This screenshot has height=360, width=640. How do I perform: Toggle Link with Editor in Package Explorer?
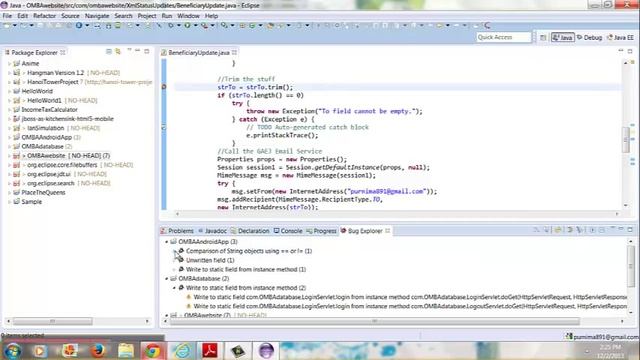[118, 51]
